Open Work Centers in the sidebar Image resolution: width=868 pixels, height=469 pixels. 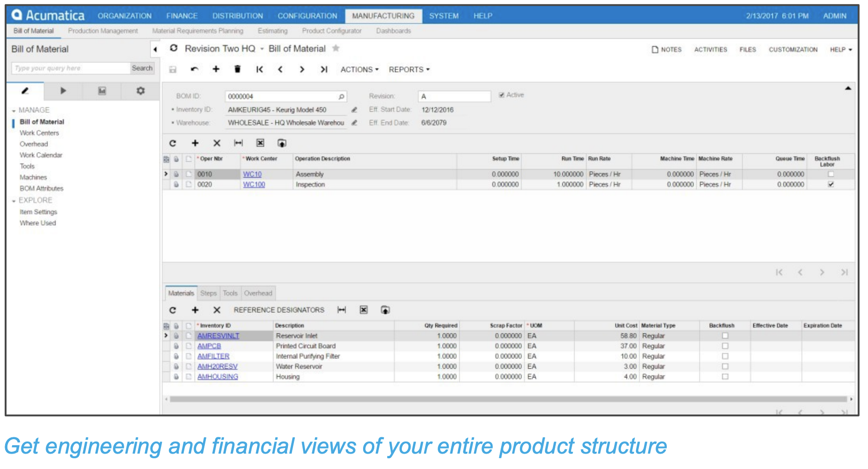click(x=39, y=133)
